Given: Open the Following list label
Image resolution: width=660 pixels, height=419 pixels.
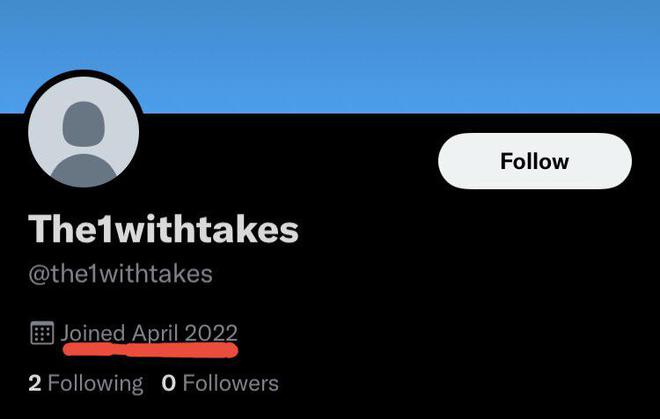Looking at the screenshot, I should (x=96, y=384).
